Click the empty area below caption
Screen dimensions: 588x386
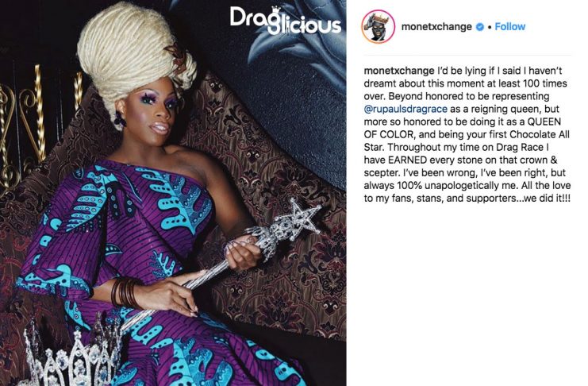467,293
